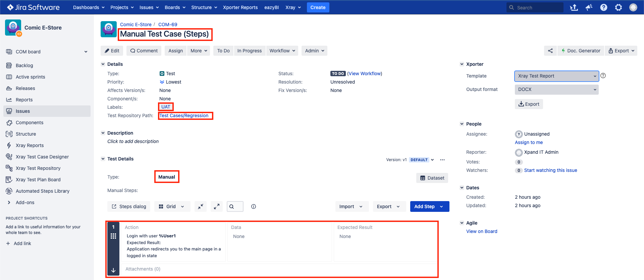Click the steps search box
Viewport: 644px width, 280px height.
click(235, 206)
